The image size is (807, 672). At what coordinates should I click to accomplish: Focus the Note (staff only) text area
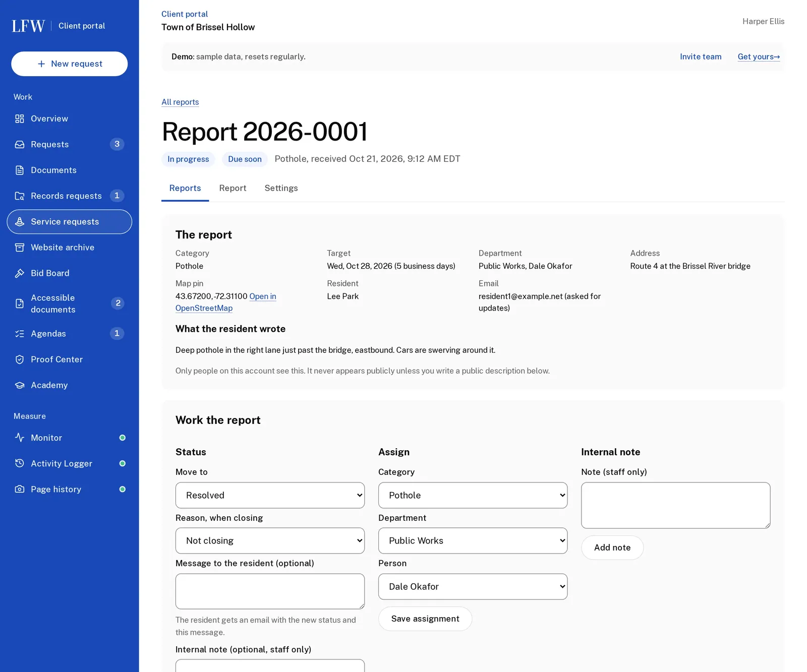(675, 505)
